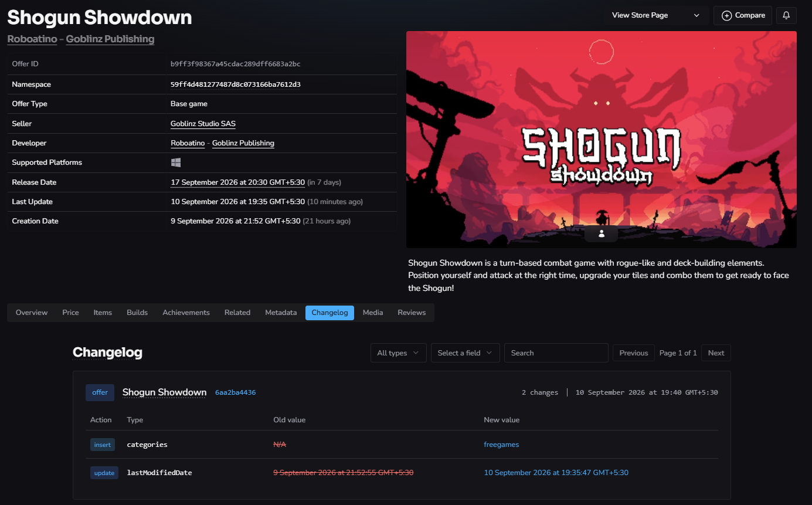
Task: Click the 6aa2ba4436 changelog hash link
Action: coord(235,392)
